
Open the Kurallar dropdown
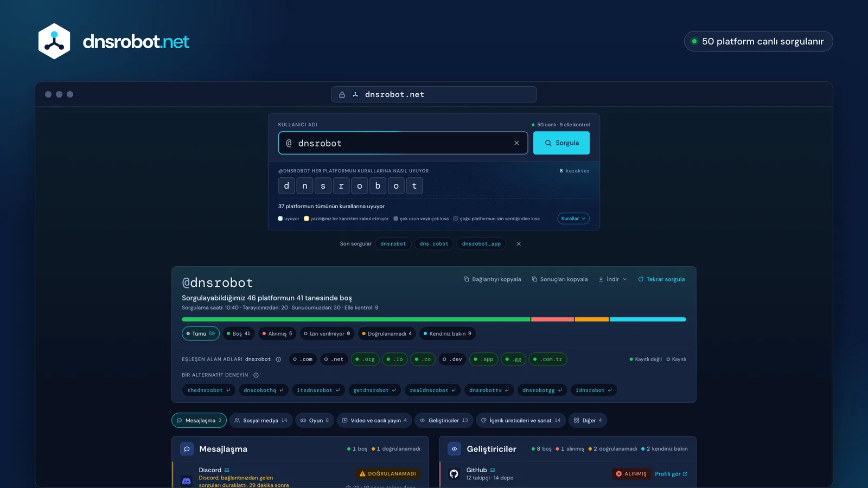pyautogui.click(x=573, y=219)
